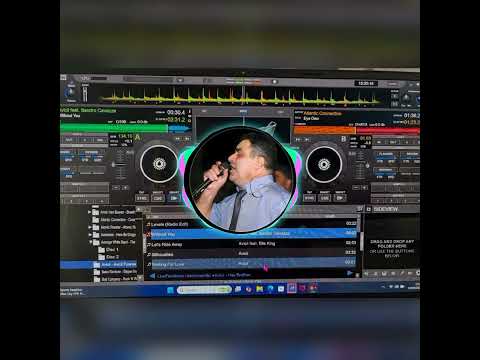Click Deck B SYNC button
This screenshot has width=480, height=360.
pos(309,198)
